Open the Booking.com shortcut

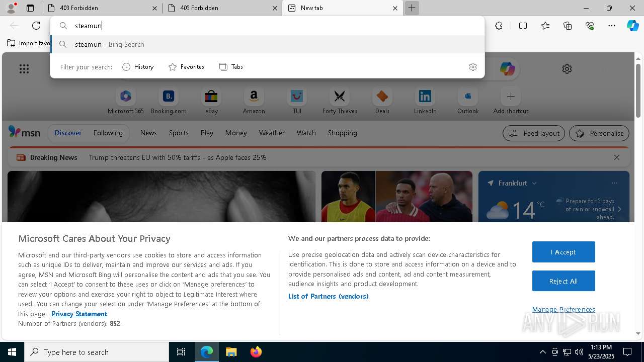pos(169,101)
